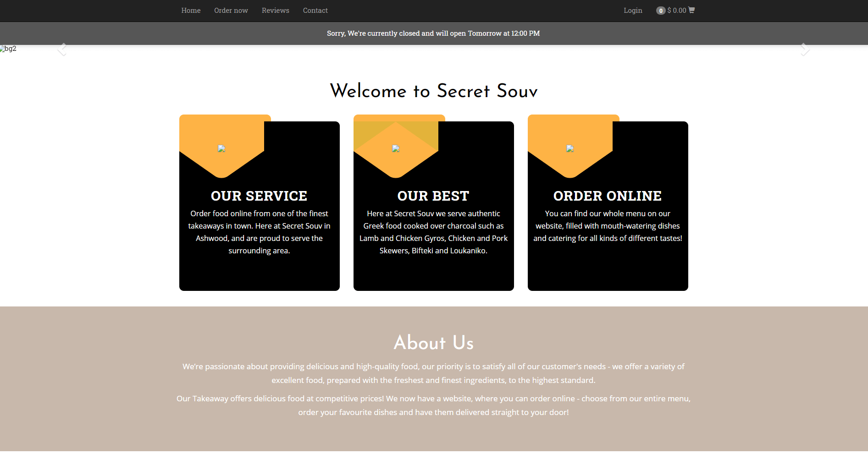Open the Order now menu item
This screenshot has height=459, width=868.
231,11
